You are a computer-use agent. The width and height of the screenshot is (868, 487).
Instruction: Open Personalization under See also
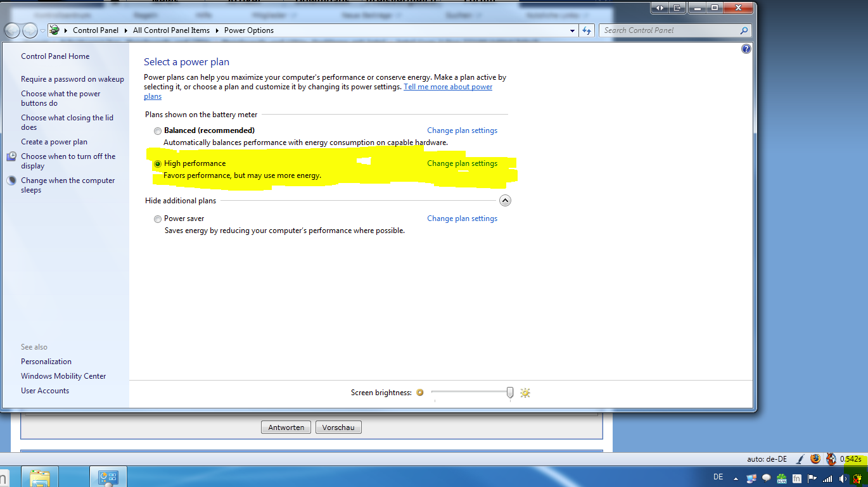pyautogui.click(x=46, y=362)
